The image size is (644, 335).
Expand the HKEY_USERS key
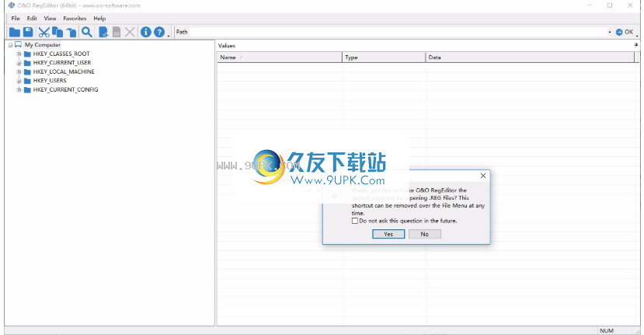[x=19, y=81]
